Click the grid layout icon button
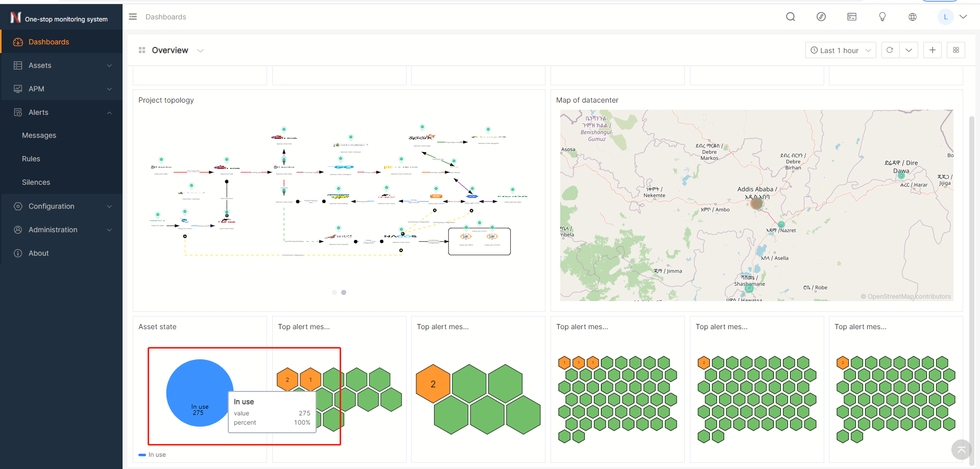Viewport: 980px width, 469px height. click(955, 50)
